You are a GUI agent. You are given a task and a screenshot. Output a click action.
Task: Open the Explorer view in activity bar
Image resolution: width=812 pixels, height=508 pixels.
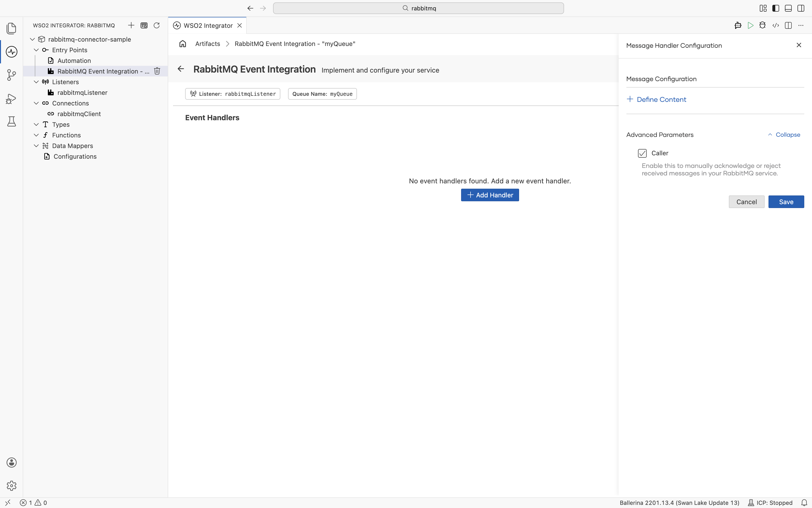pos(11,28)
